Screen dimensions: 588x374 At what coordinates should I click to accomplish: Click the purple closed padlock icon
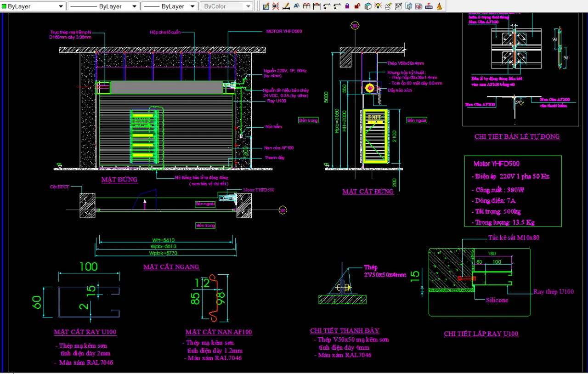pyautogui.click(x=347, y=6)
